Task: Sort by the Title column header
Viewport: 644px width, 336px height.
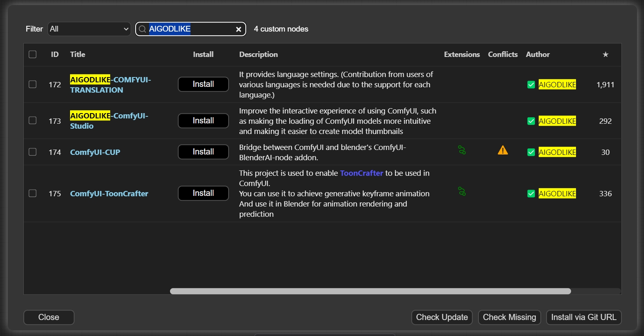Action: [78, 54]
